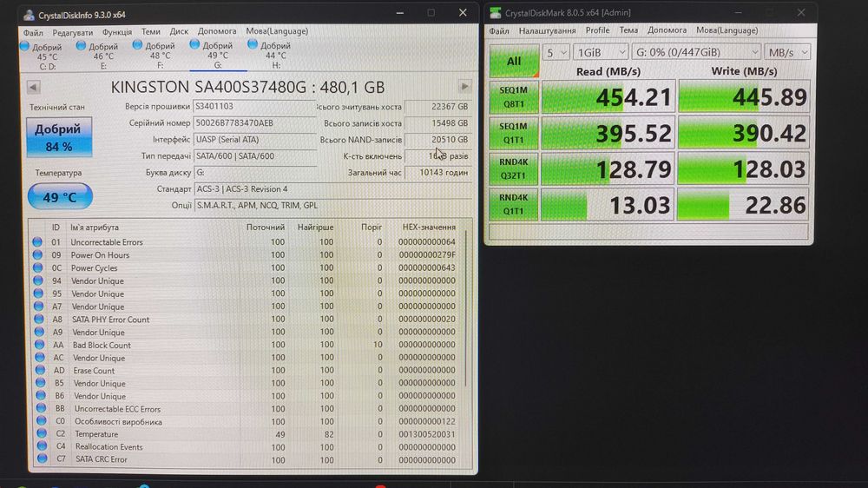Click the drive title KINGSTON SA400S37480G
Image resolution: width=868 pixels, height=488 pixels.
247,87
